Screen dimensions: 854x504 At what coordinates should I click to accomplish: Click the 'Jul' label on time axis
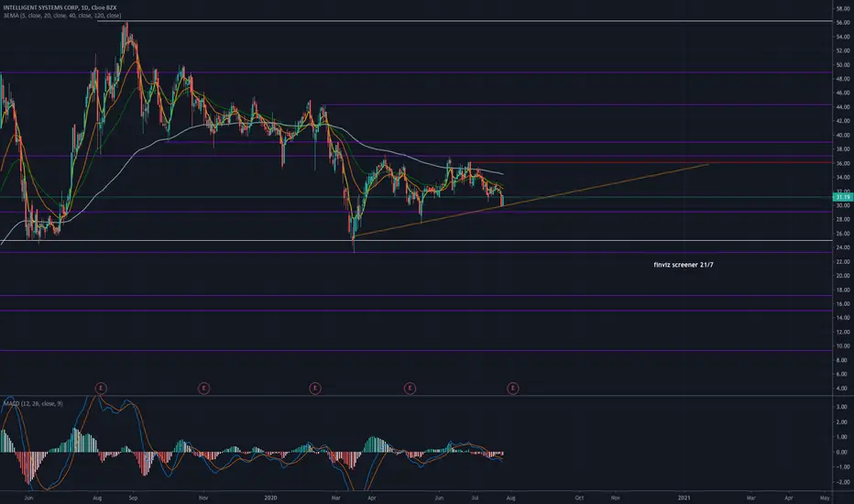click(x=475, y=498)
